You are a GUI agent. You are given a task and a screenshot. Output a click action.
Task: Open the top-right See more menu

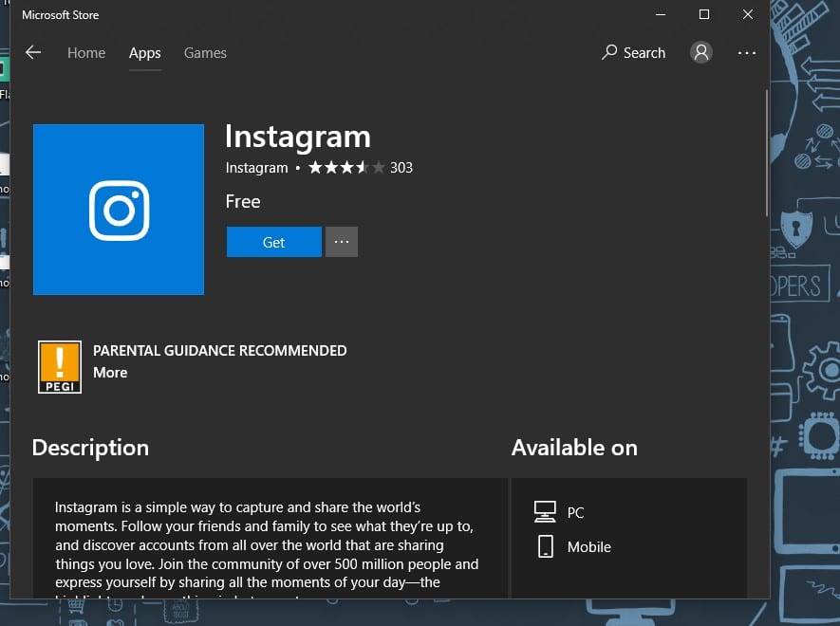click(746, 53)
